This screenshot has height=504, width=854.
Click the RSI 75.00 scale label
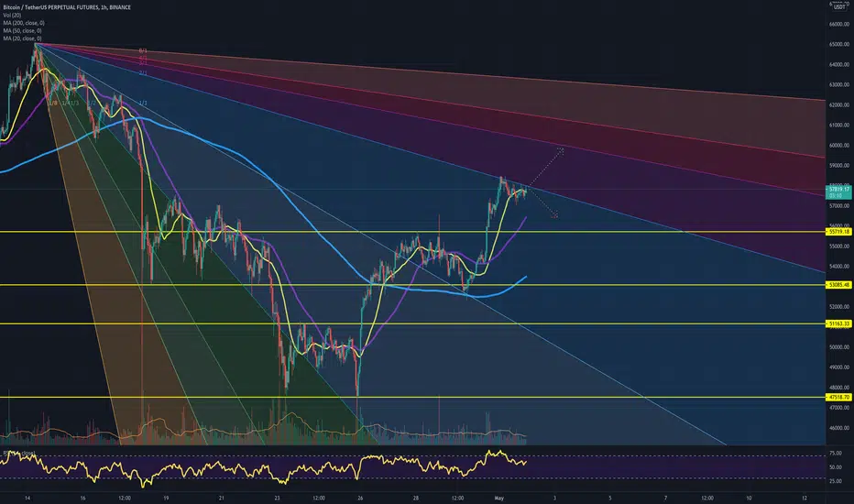point(836,454)
